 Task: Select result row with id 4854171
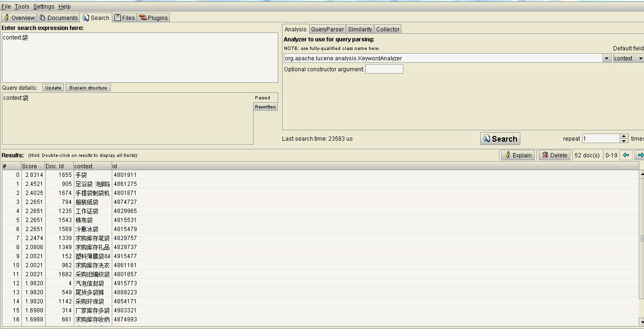coord(320,301)
